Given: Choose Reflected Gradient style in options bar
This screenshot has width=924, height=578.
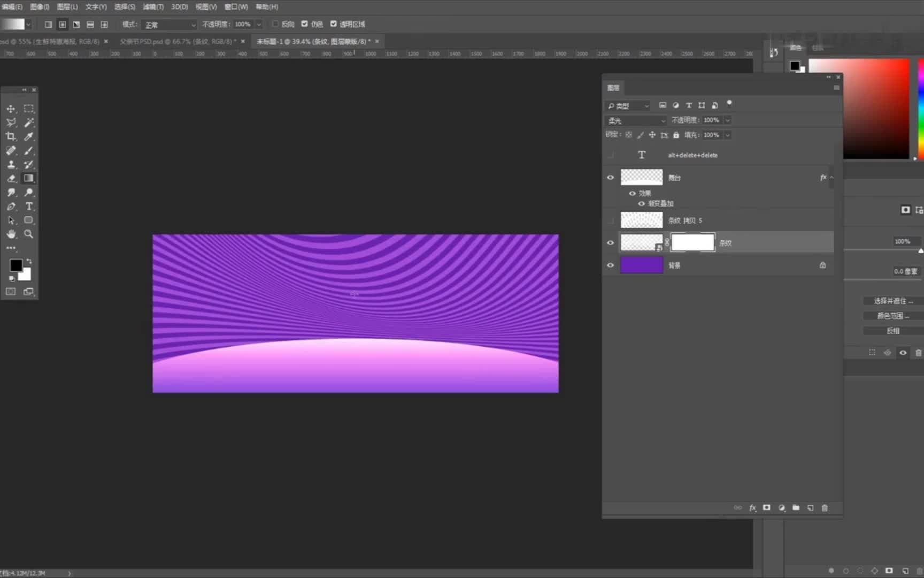Looking at the screenshot, I should [x=90, y=25].
